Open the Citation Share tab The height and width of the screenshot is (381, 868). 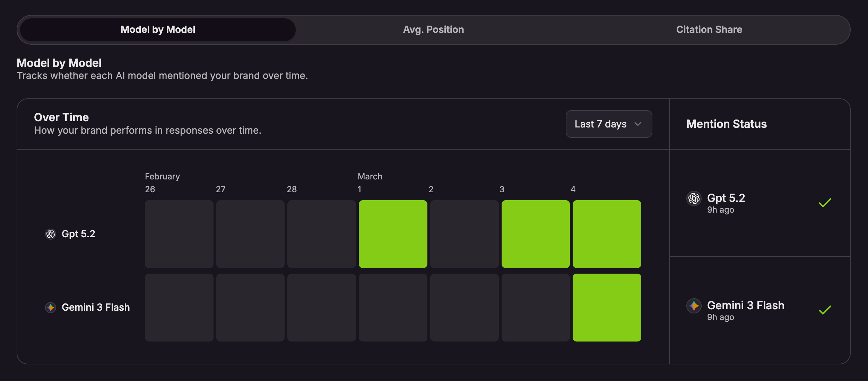(709, 30)
